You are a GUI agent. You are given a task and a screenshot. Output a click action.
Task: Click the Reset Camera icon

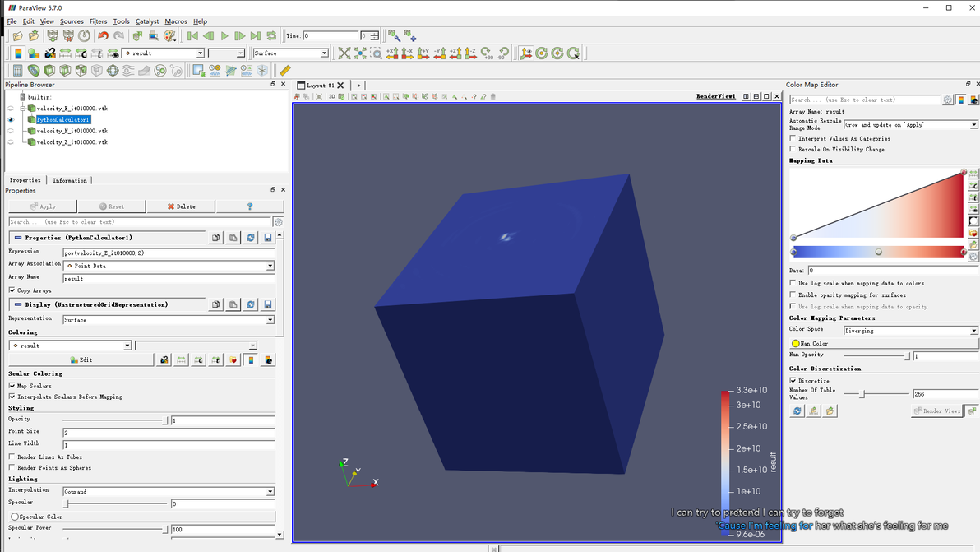pyautogui.click(x=344, y=53)
